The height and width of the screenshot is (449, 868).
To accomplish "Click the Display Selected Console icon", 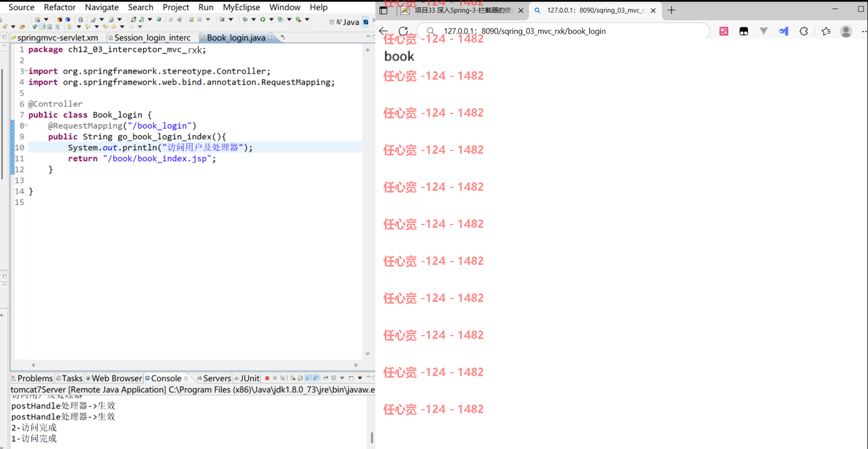I will pos(334,378).
